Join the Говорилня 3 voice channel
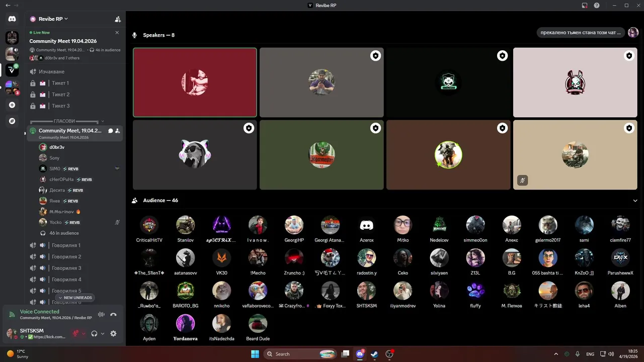This screenshot has width=644, height=362. [x=74, y=268]
